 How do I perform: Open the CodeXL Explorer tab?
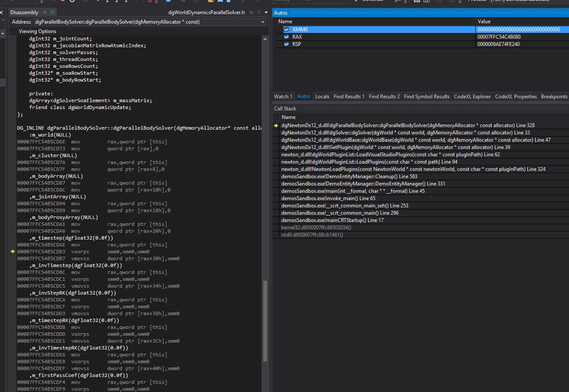coord(472,97)
